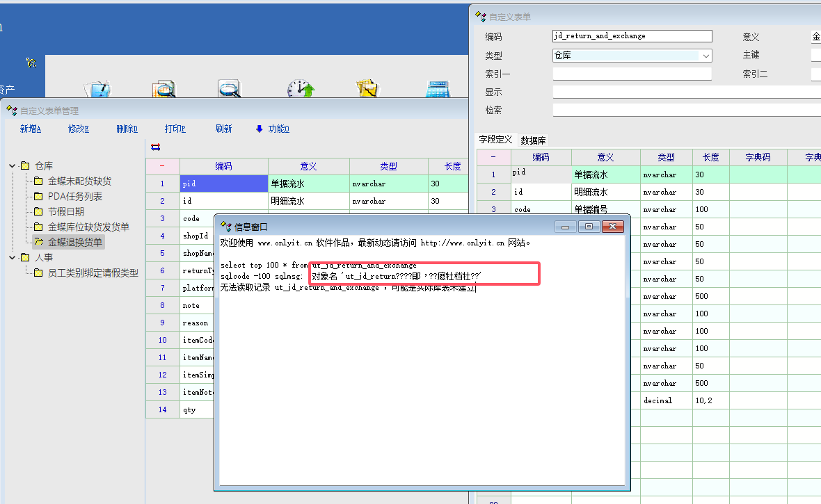
Task: Click the clock with green arrow icon
Action: [301, 89]
